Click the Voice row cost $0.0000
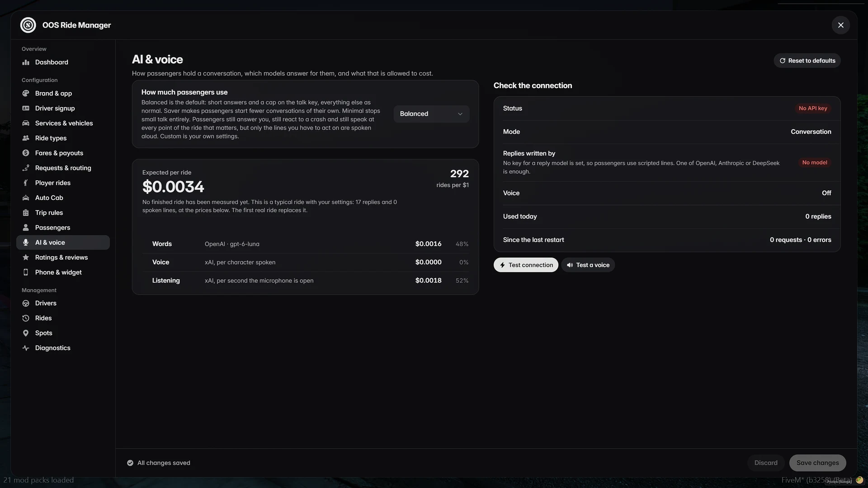Viewport: 868px width, 488px height. (x=428, y=262)
